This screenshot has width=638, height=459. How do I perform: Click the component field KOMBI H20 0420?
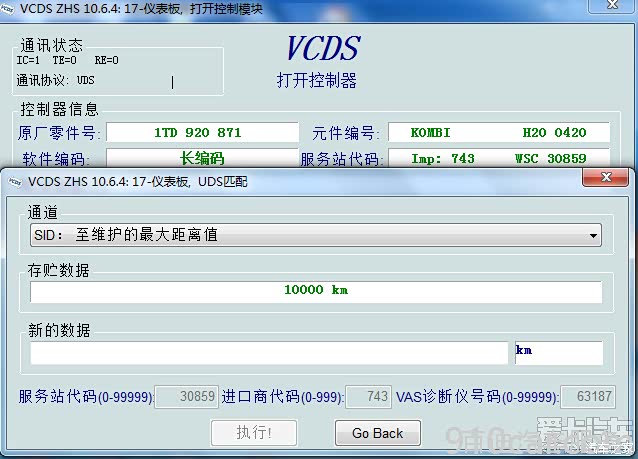tap(499, 132)
